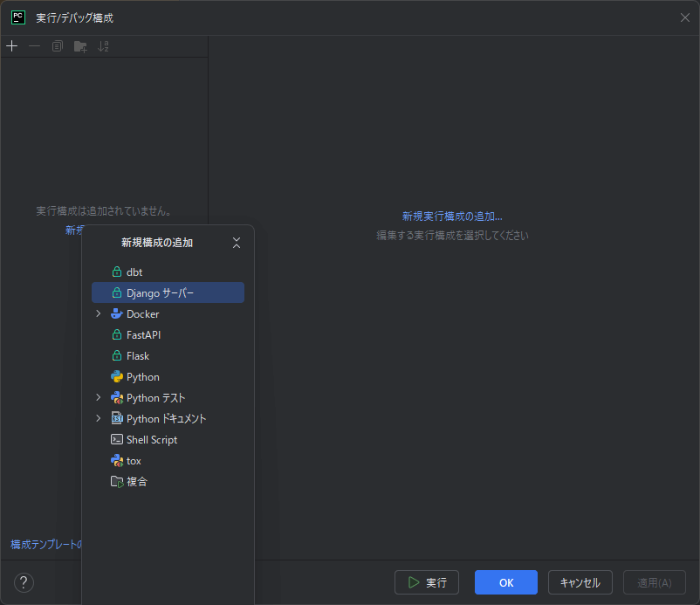The width and height of the screenshot is (700, 605).
Task: Click the add new configuration plus icon
Action: click(x=11, y=46)
